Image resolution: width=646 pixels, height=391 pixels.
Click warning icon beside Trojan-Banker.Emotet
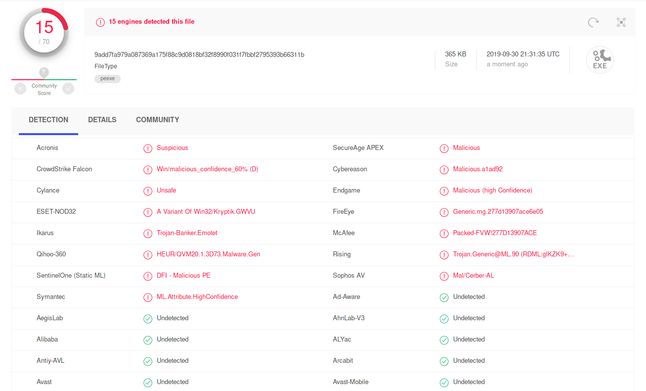click(147, 234)
